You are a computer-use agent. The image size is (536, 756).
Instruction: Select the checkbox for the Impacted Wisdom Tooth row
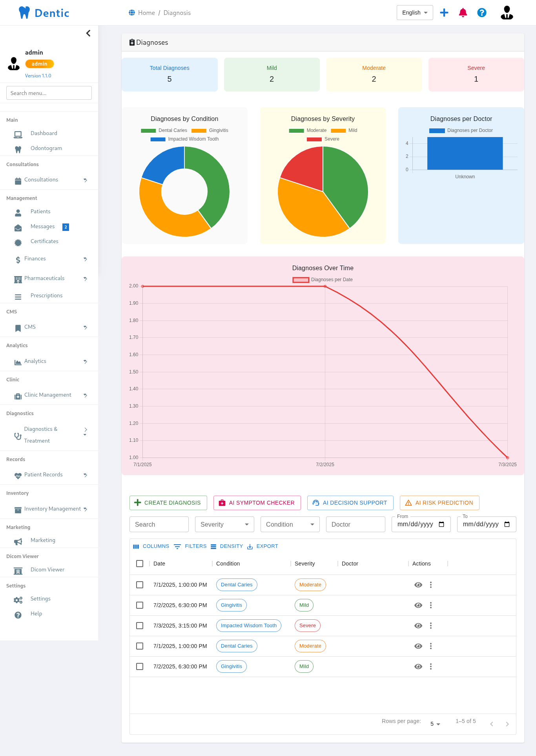coord(140,626)
